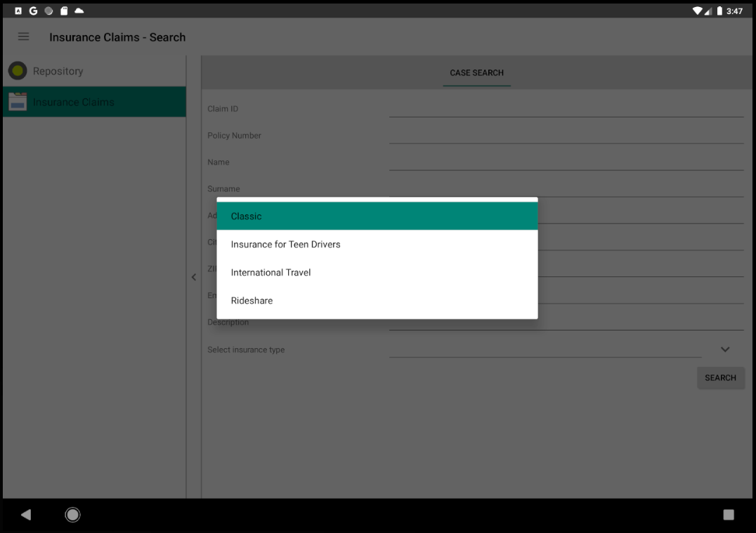756x533 pixels.
Task: Tap the Android back navigation button
Action: coord(26,515)
